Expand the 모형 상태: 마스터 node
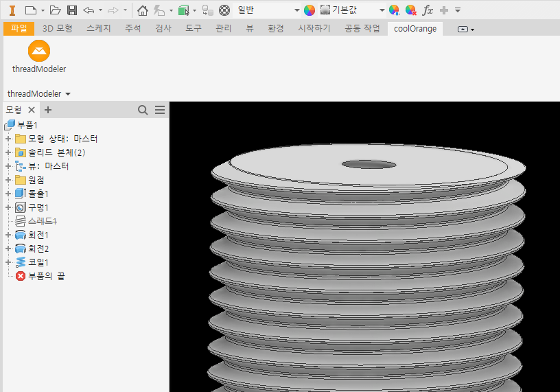Viewport: 560px width, 392px height. click(x=8, y=139)
